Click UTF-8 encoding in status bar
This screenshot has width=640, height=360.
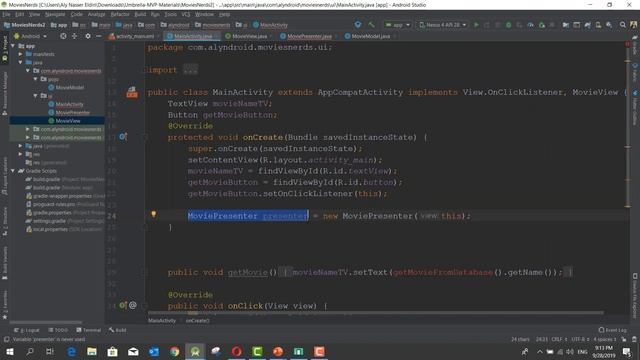[x=579, y=339]
